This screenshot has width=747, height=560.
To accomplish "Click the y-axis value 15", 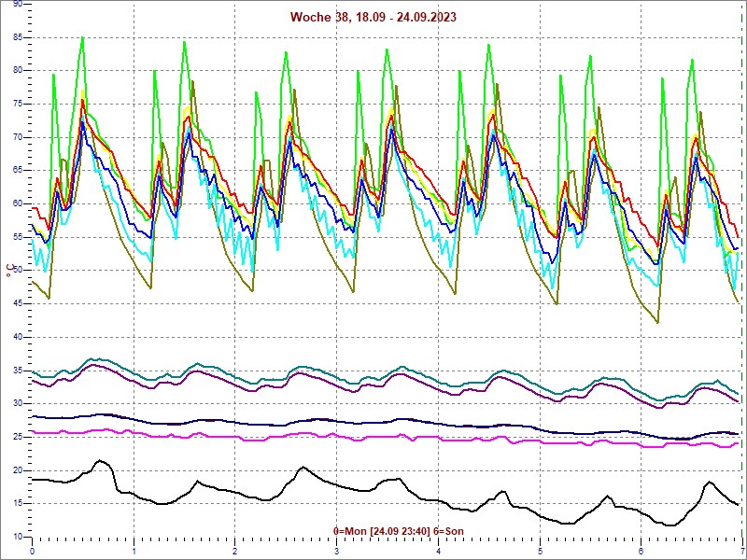I will (x=18, y=504).
